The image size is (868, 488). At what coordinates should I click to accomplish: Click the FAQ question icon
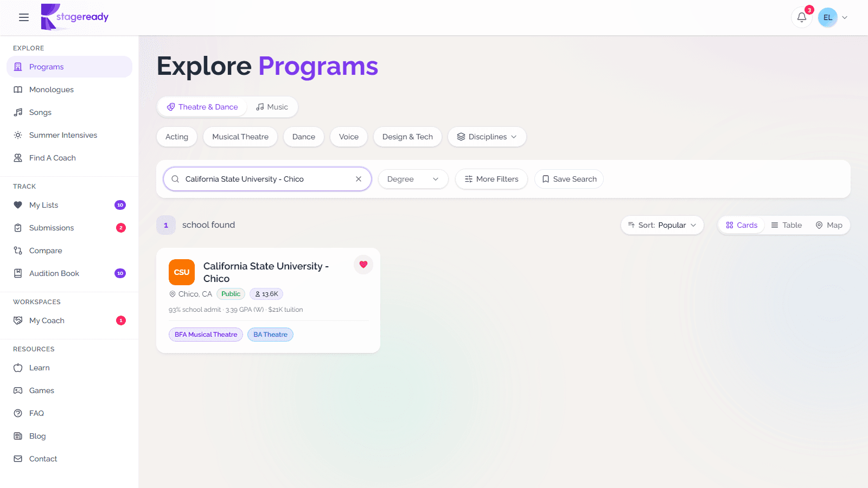(x=18, y=413)
